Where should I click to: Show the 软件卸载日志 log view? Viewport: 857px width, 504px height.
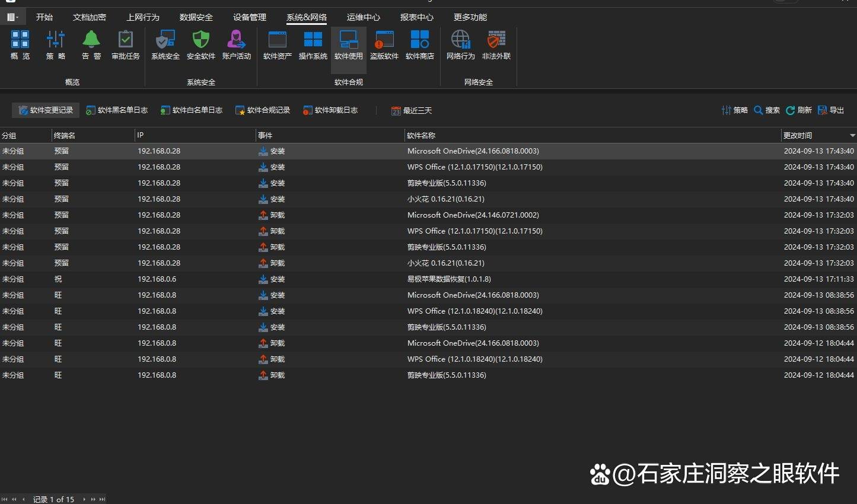(x=330, y=110)
